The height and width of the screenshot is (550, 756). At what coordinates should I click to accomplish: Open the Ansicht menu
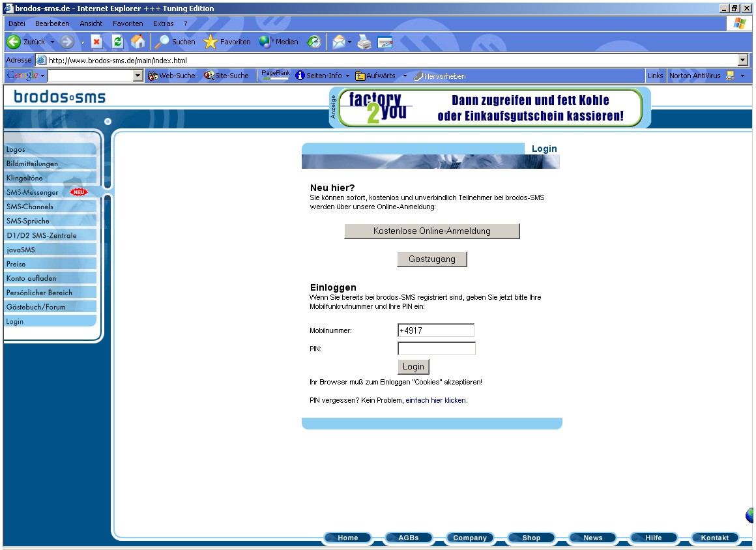[x=91, y=23]
